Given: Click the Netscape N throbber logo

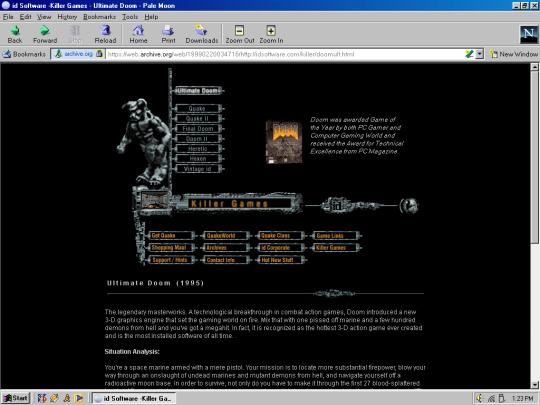Looking at the screenshot, I should click(528, 34).
